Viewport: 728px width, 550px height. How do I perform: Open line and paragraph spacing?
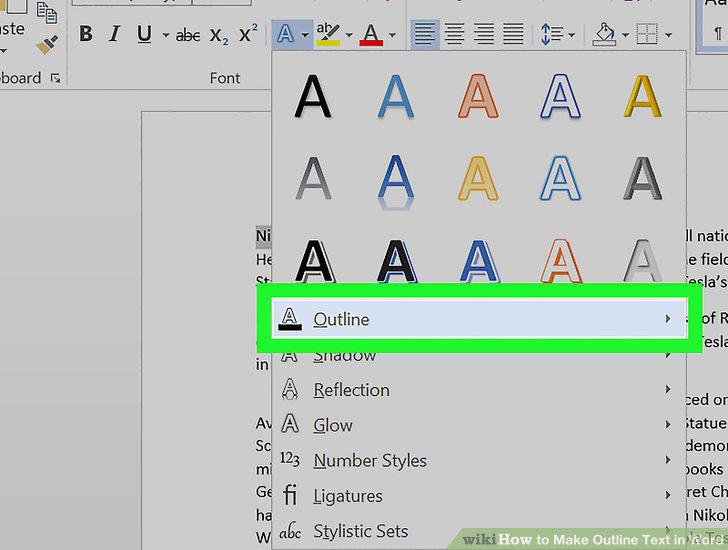[552, 34]
